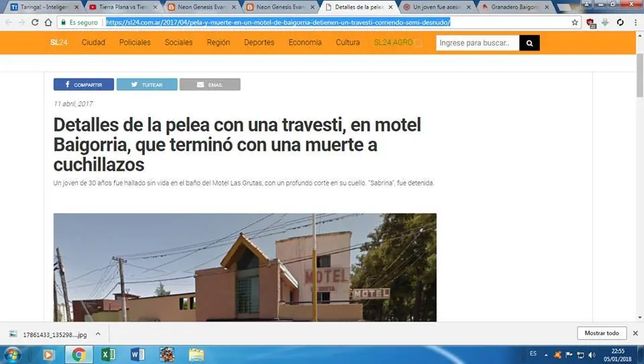Open options for downloaded jpg file
644x364 pixels.
(x=98, y=334)
